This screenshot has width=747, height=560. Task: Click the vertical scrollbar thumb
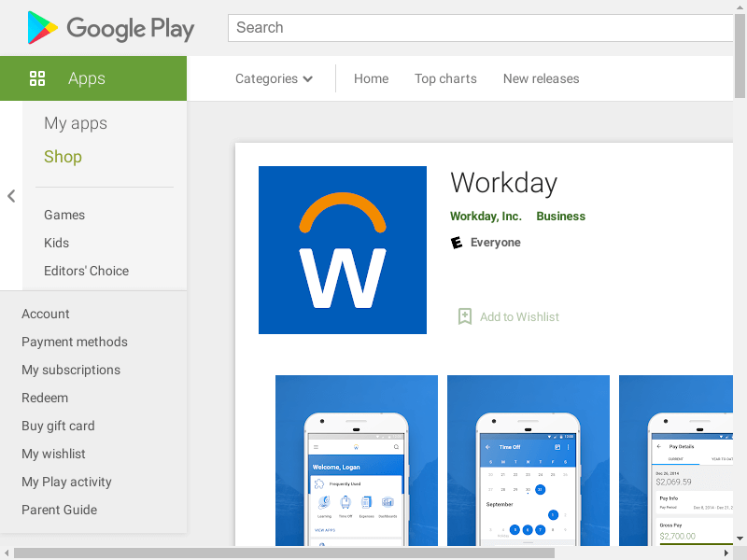pyautogui.click(x=740, y=55)
